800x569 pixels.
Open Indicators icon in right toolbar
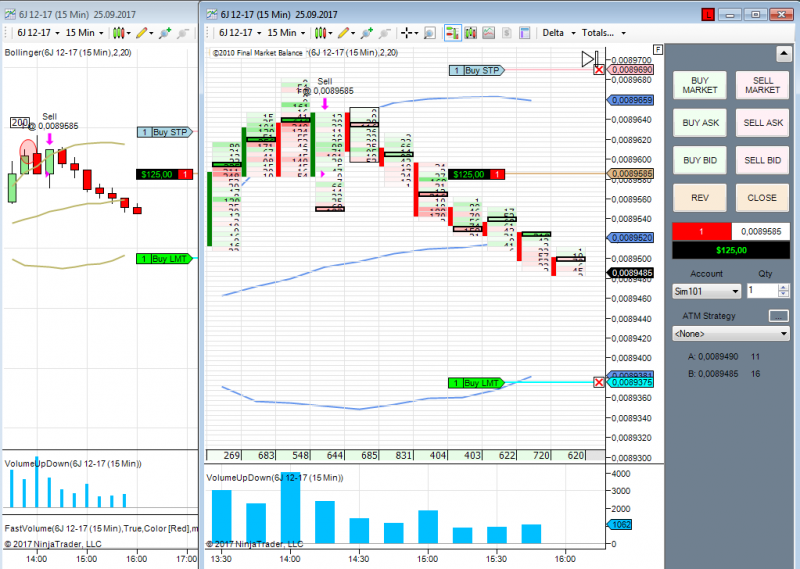coord(489,33)
